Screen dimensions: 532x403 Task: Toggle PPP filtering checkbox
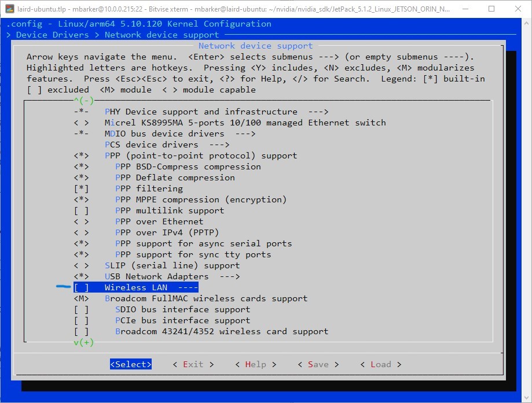tap(81, 188)
